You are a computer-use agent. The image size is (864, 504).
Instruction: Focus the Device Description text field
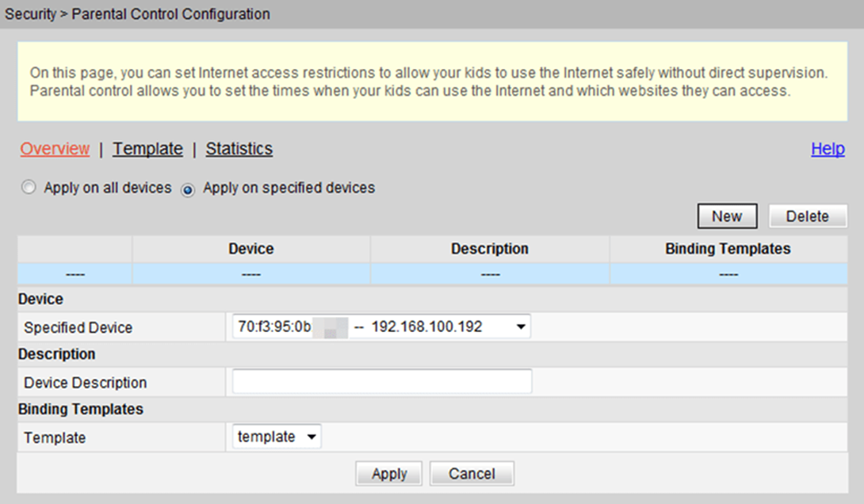click(x=382, y=382)
